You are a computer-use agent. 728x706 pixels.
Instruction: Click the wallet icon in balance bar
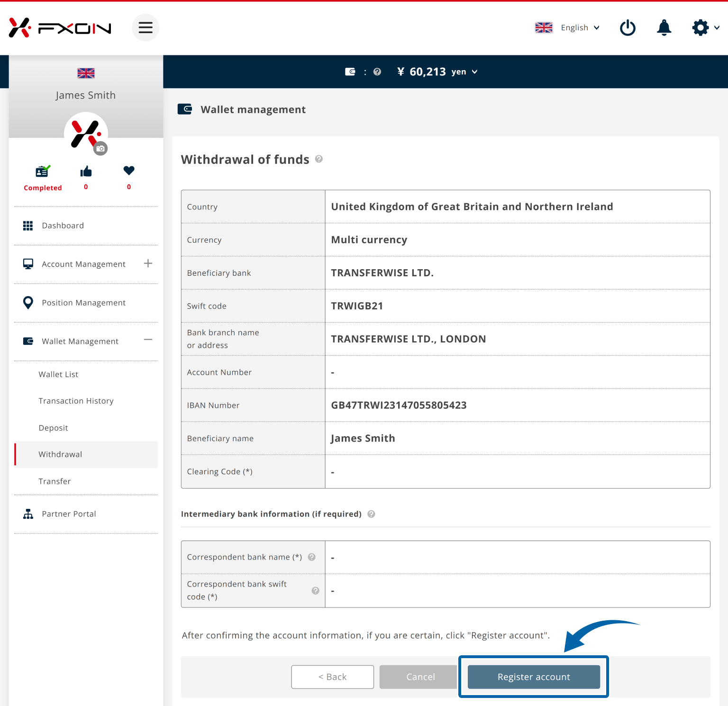(350, 72)
